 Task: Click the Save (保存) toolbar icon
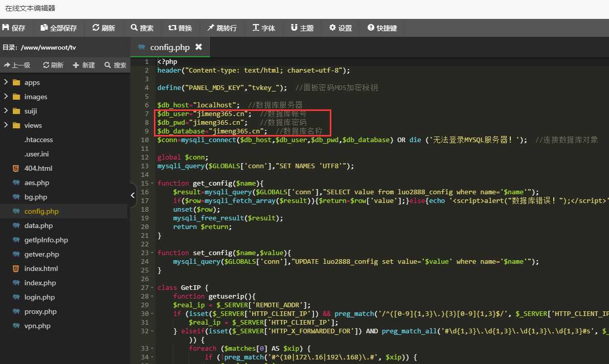tap(7, 28)
